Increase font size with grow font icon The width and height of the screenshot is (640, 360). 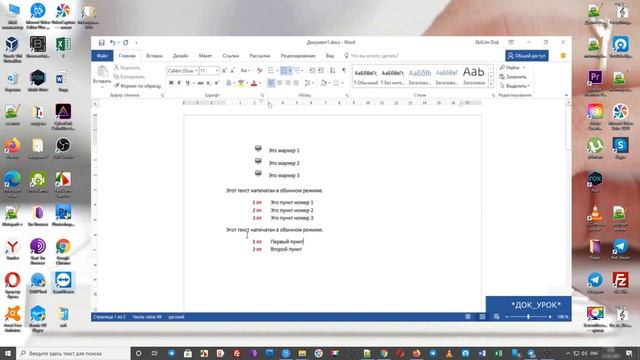click(224, 71)
